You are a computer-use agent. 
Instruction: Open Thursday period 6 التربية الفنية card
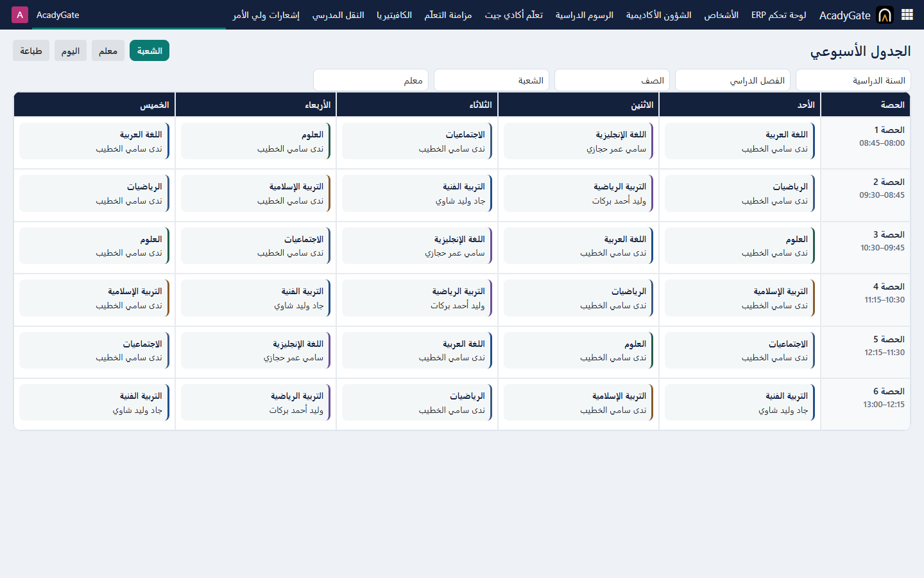94,403
